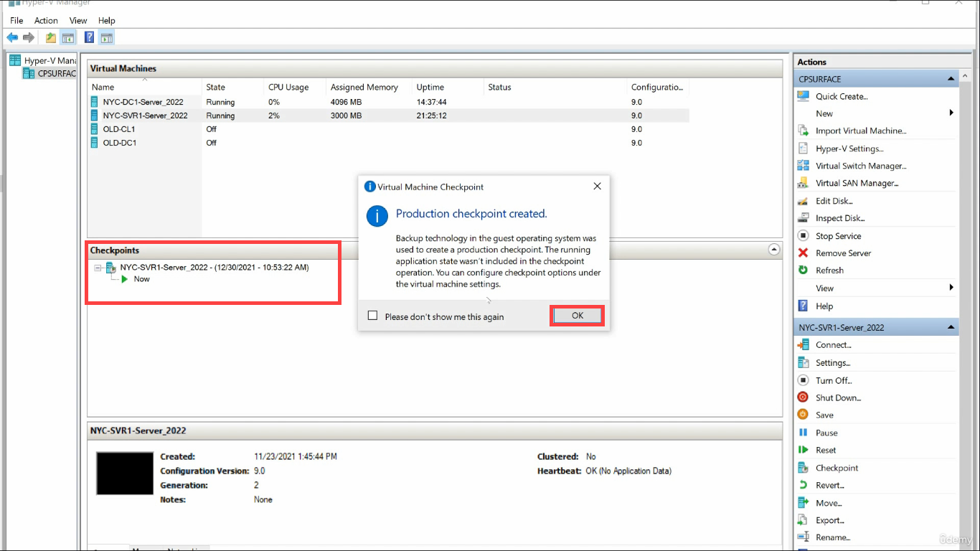Open the Action menu
The width and height of the screenshot is (980, 551).
[x=46, y=21]
